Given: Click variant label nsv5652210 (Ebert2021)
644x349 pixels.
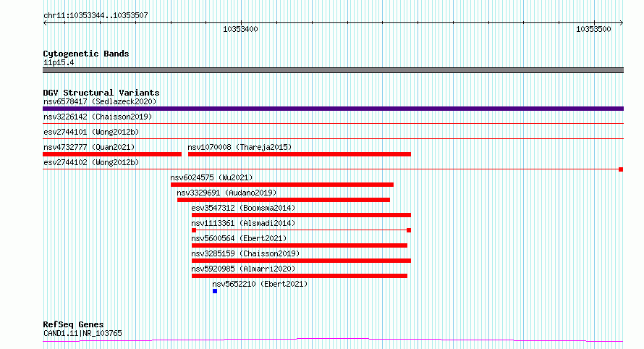Looking at the screenshot, I should pos(260,284).
